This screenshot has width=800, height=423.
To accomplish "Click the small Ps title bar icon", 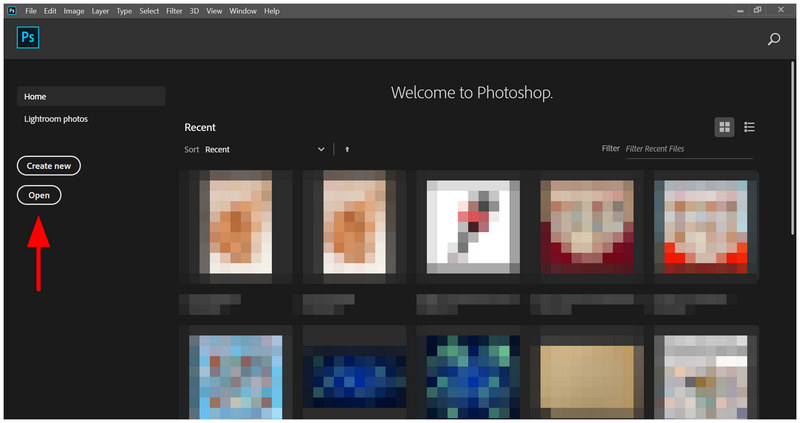I will [12, 11].
